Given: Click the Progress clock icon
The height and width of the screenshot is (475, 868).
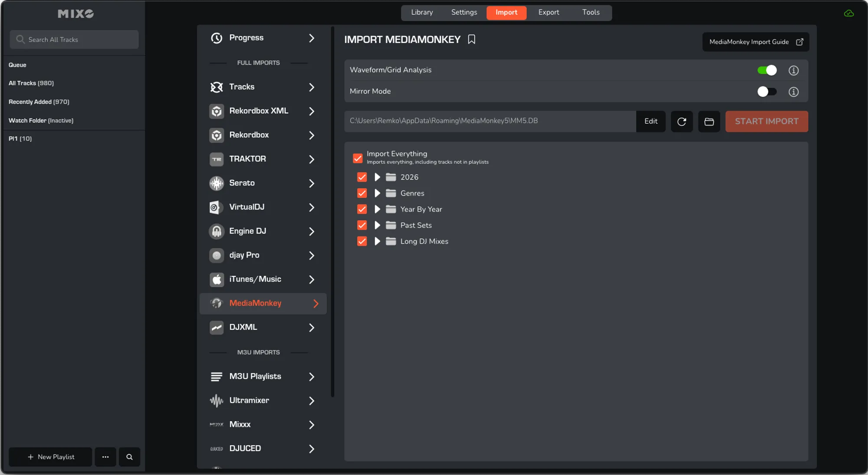Looking at the screenshot, I should coord(217,38).
